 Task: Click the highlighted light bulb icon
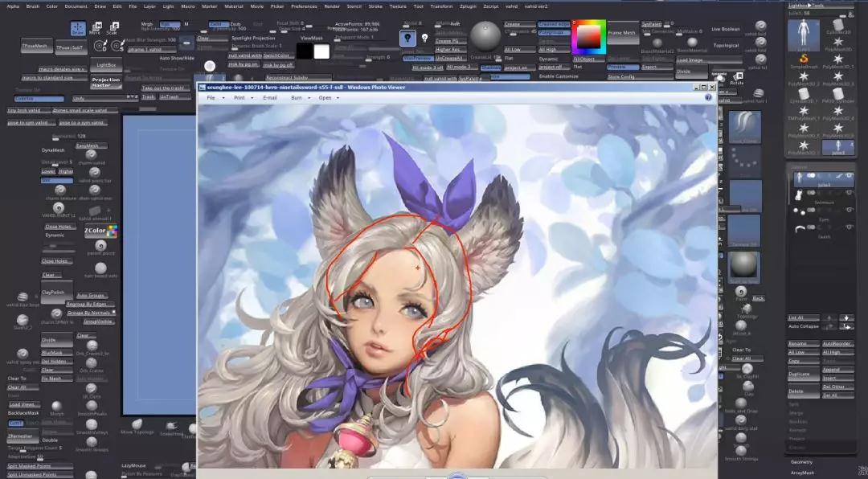[408, 39]
